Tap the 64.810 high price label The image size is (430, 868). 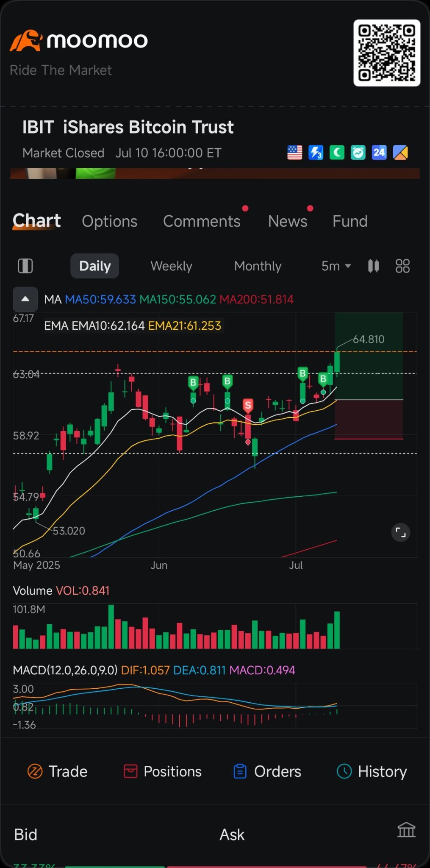click(x=369, y=339)
